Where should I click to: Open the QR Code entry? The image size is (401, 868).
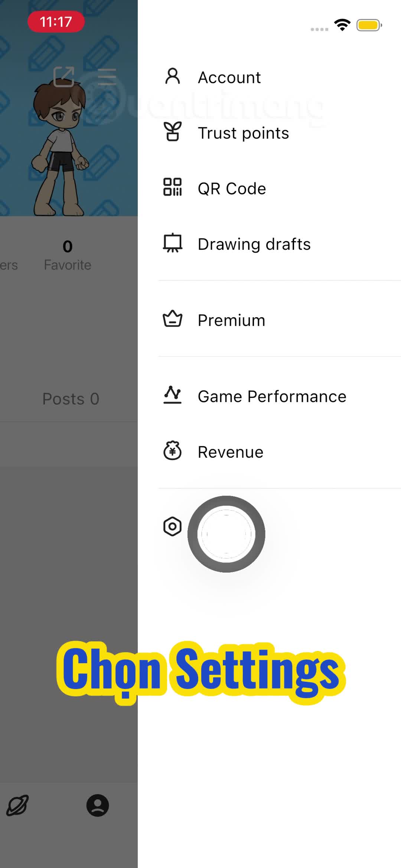(279, 188)
